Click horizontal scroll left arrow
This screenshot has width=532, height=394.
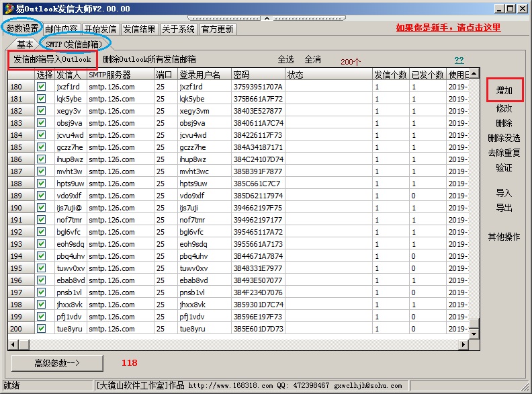(x=13, y=344)
